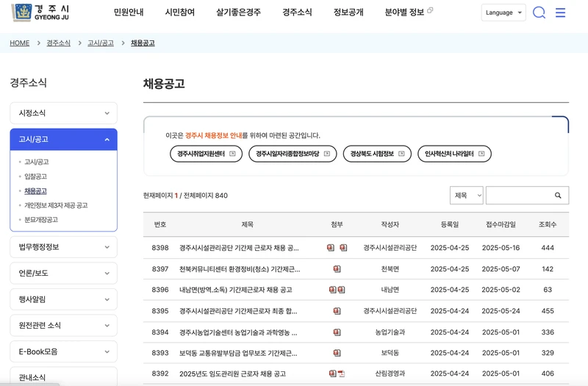Click author cell 천북면
The image size is (588, 386).
coord(390,269)
